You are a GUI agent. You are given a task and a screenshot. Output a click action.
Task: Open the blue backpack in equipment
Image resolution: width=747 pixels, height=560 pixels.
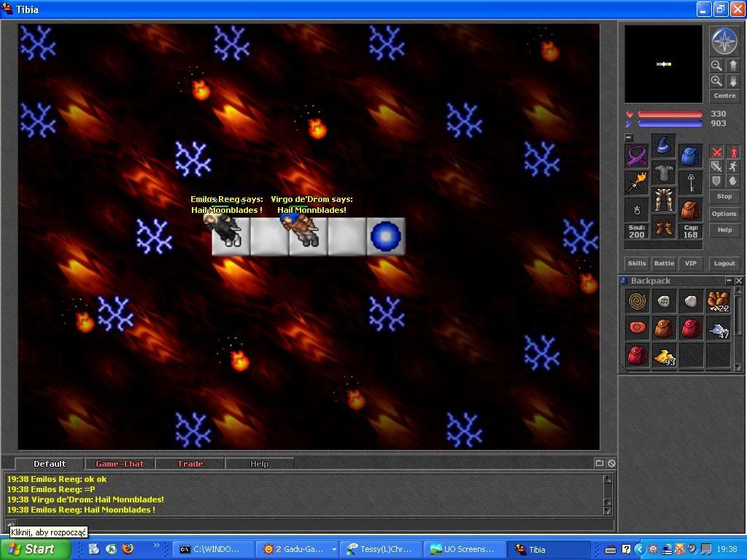(690, 156)
